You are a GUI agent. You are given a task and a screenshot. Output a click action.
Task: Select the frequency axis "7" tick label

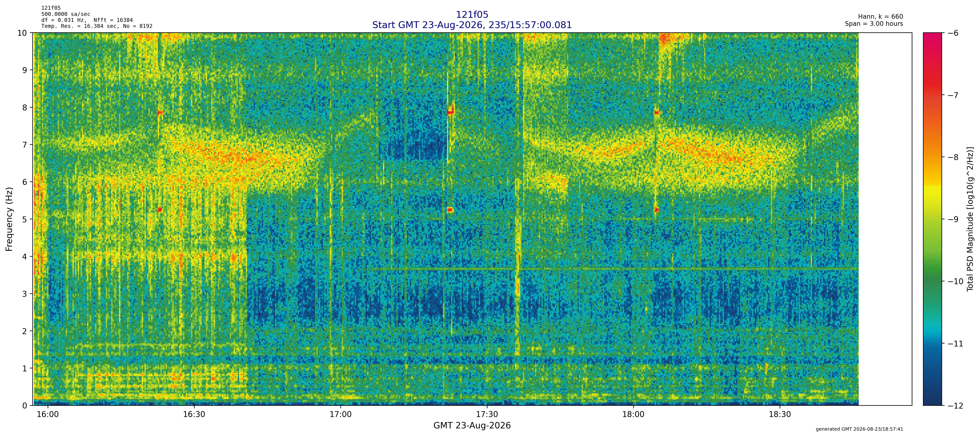point(25,145)
